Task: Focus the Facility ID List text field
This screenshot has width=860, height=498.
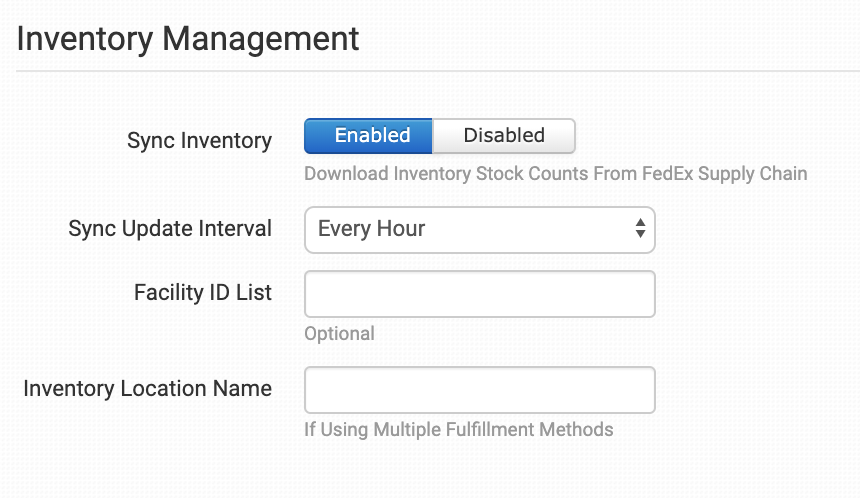Action: 479,294
